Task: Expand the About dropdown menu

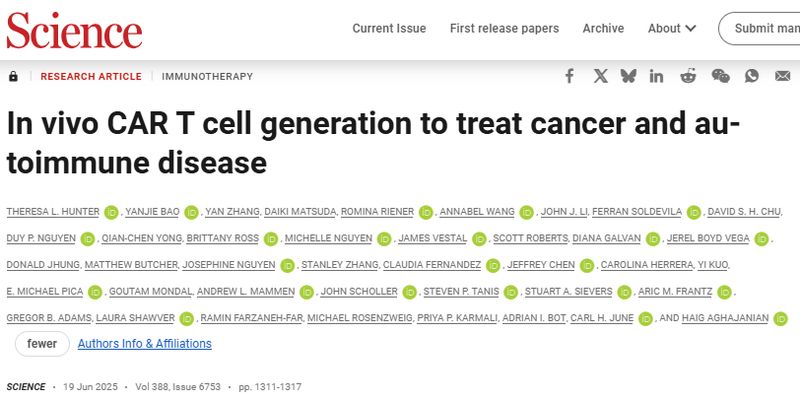Action: [670, 28]
